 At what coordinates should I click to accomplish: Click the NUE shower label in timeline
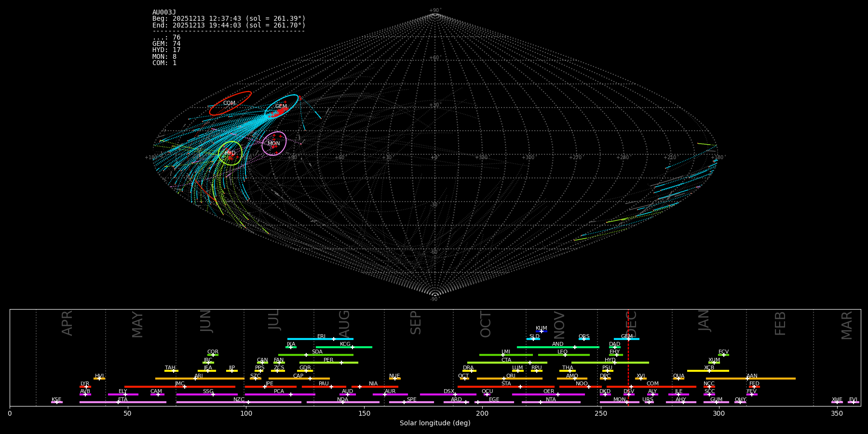pos(394,376)
